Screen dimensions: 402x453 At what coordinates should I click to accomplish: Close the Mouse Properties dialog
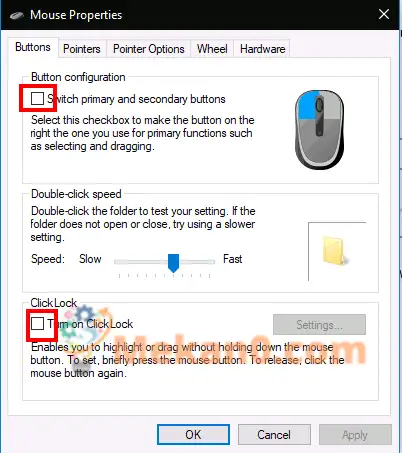[x=384, y=14]
